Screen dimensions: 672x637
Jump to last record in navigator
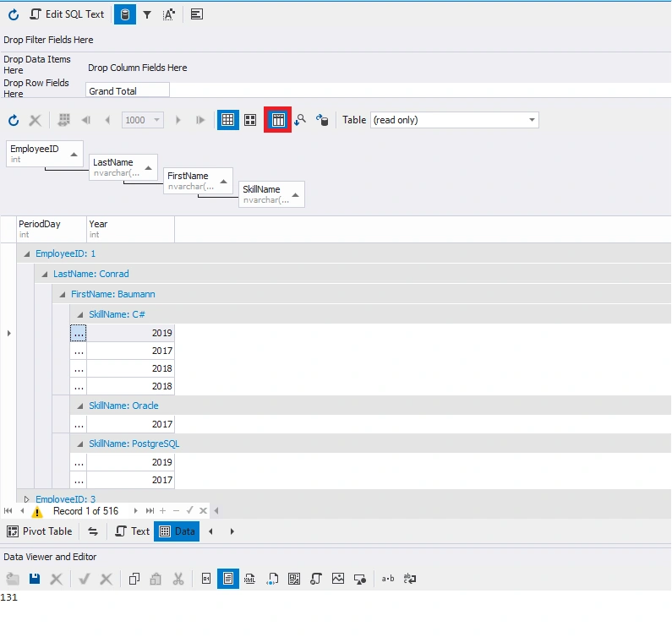click(150, 510)
